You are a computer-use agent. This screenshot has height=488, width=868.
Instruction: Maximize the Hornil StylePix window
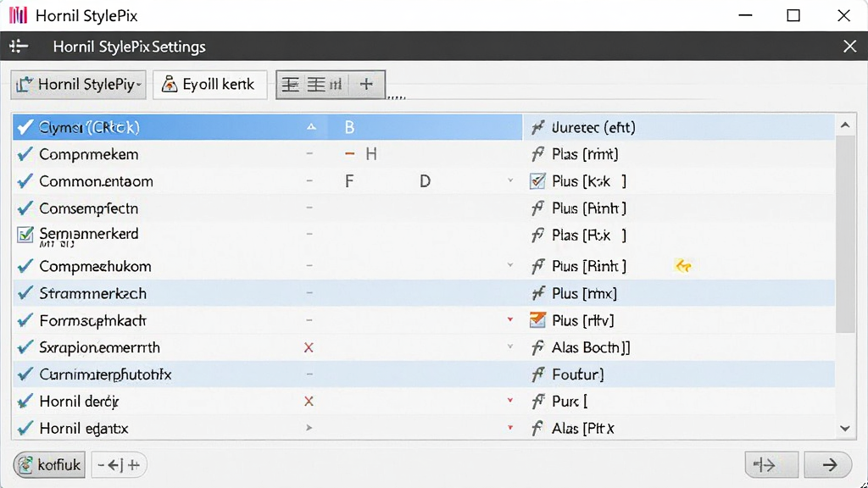pos(793,15)
